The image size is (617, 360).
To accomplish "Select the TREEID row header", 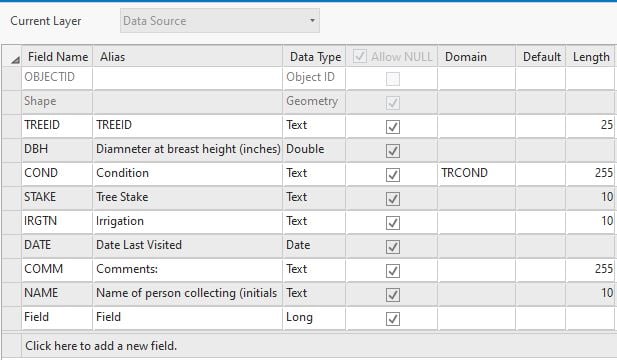I will tap(12, 126).
